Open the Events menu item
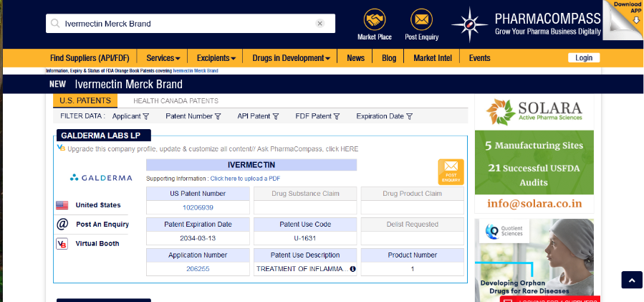 click(479, 58)
